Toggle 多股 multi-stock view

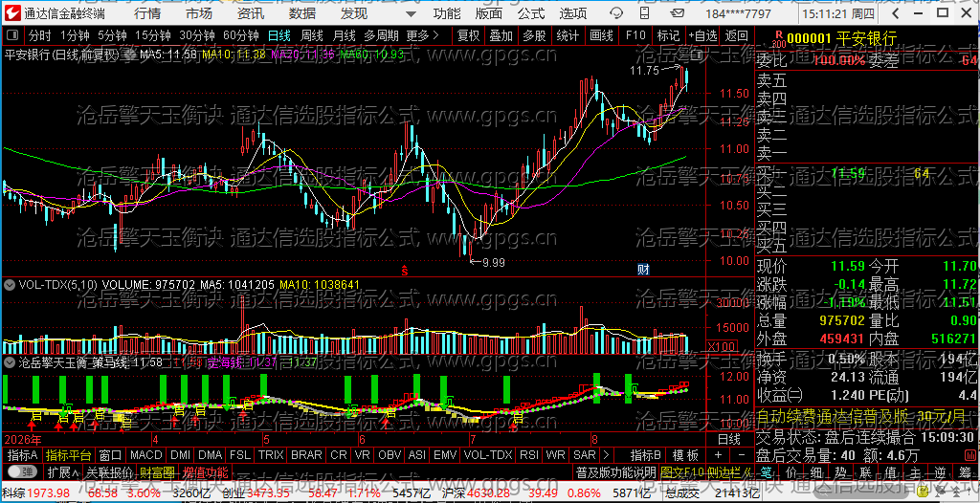coord(534,35)
